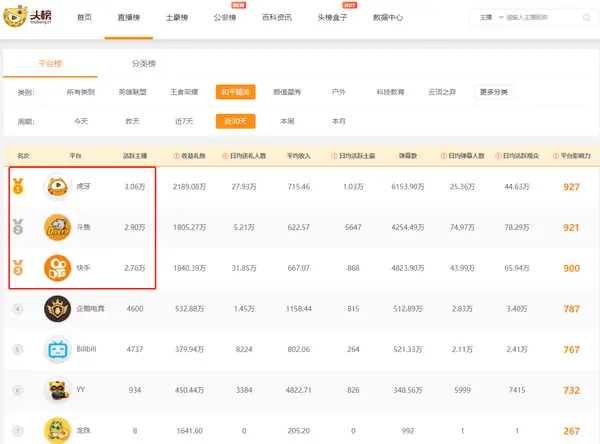The image size is (600, 444).
Task: Open the 数据中心 navigation item
Action: click(388, 18)
